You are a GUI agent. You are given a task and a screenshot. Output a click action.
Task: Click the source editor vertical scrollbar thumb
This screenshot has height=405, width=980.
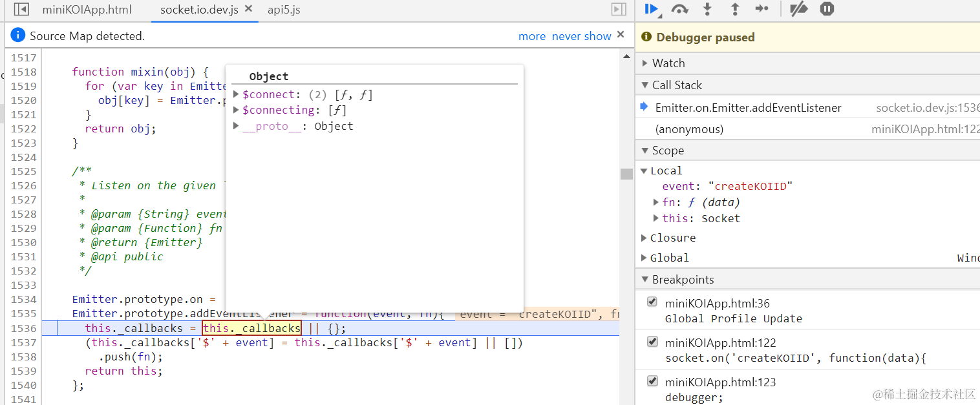pos(626,174)
